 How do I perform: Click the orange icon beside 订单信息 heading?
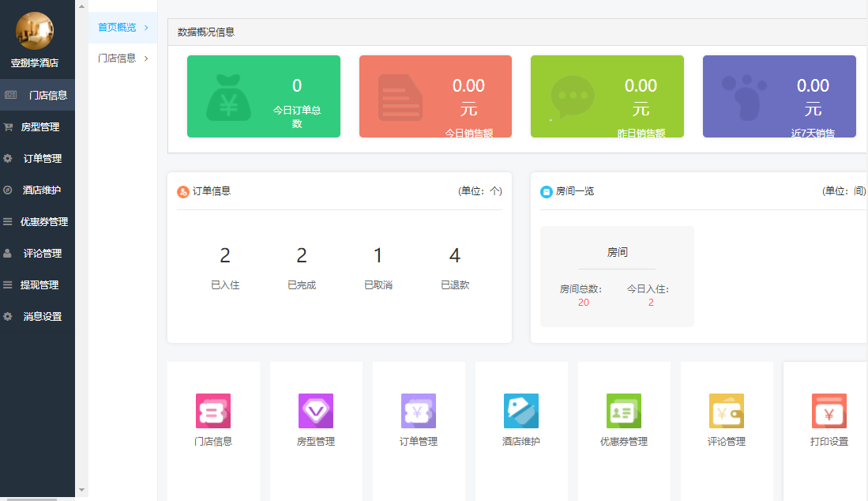coord(183,191)
